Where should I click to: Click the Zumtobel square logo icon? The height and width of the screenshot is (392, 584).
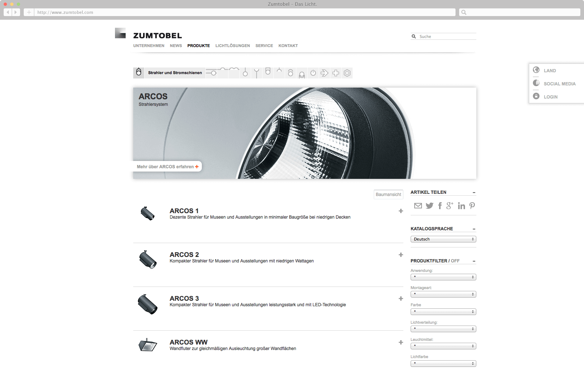click(x=120, y=33)
